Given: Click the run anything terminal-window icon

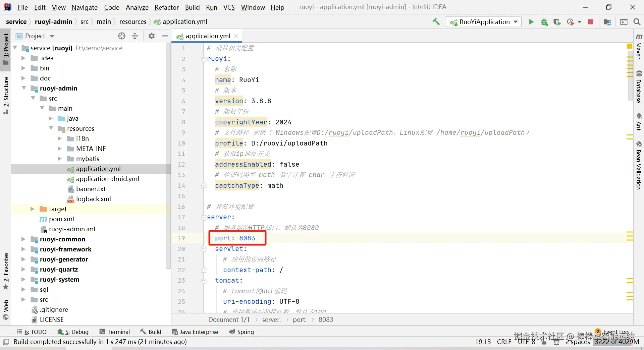Looking at the screenshot, I should [x=624, y=22].
